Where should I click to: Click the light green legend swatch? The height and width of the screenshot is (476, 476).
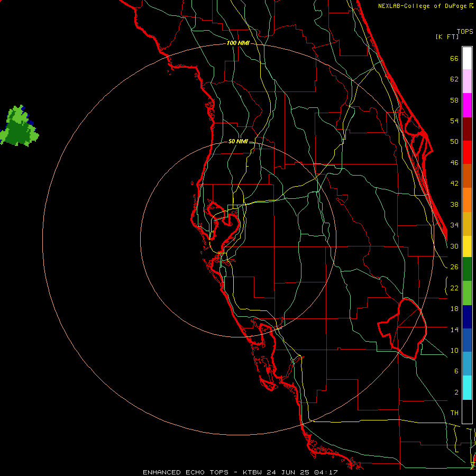467,293
